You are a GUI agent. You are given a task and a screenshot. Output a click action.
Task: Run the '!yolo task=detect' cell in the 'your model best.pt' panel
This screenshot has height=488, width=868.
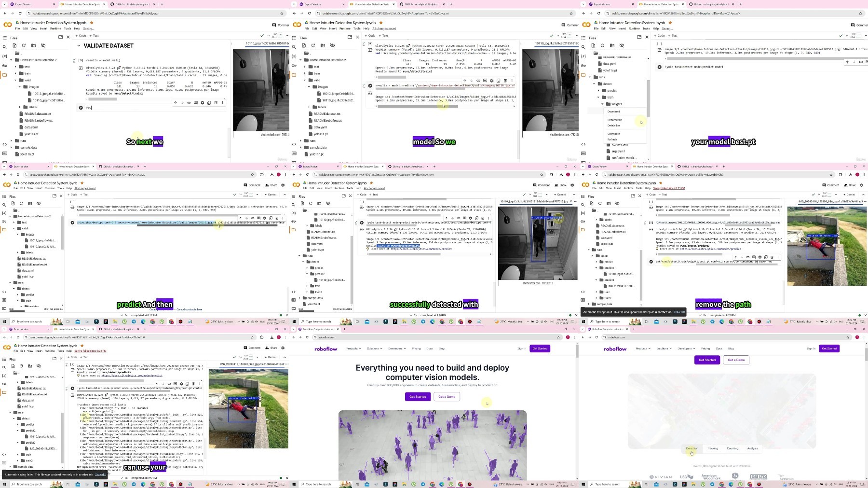(x=660, y=67)
